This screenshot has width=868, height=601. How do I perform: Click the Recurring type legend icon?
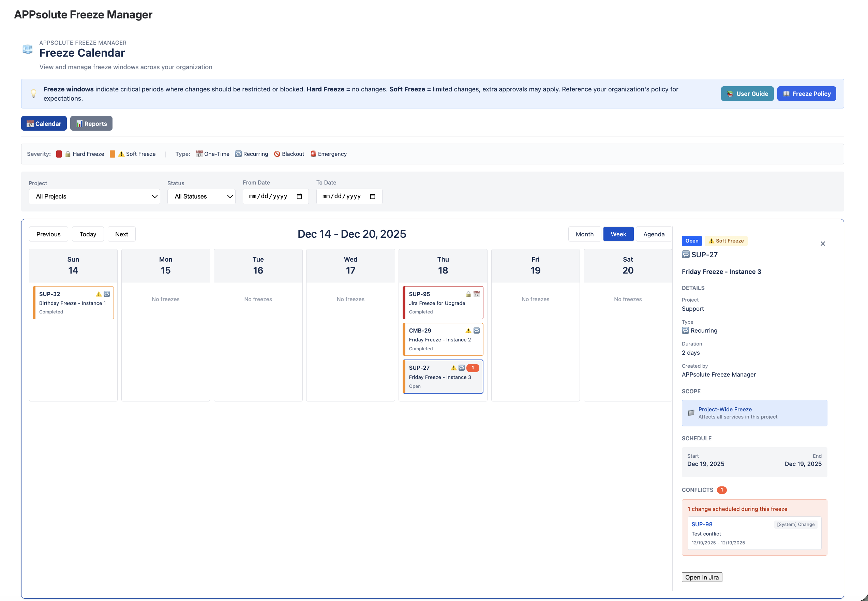point(238,154)
